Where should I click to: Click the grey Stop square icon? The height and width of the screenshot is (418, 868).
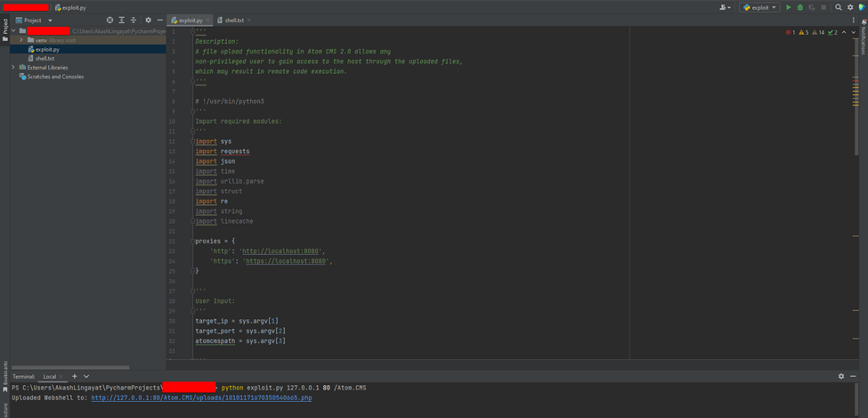823,7
